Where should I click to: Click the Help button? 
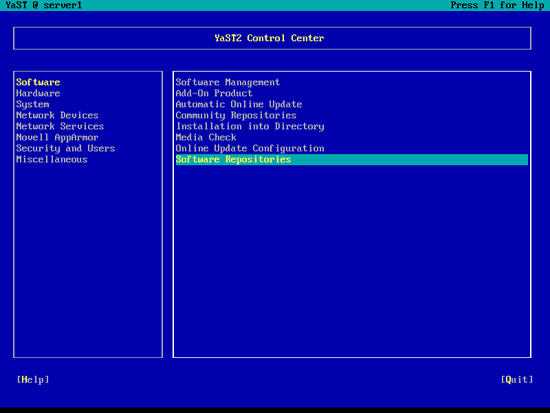[x=33, y=380]
